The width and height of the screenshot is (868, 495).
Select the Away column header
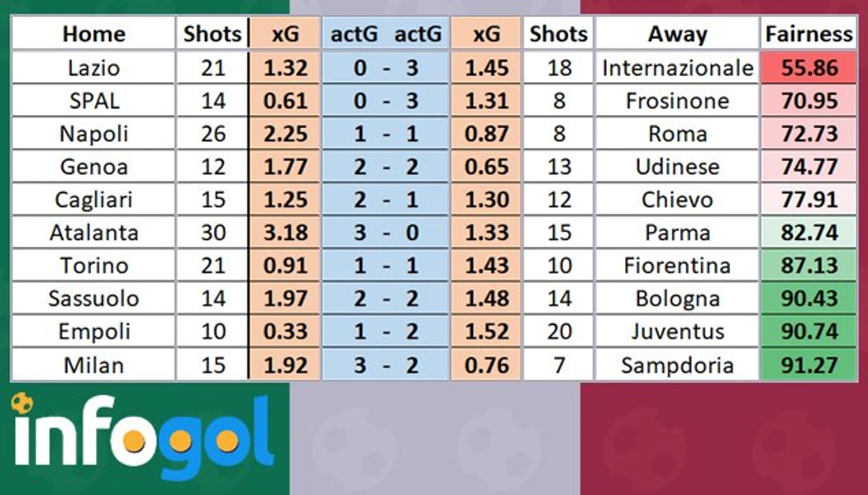point(677,34)
